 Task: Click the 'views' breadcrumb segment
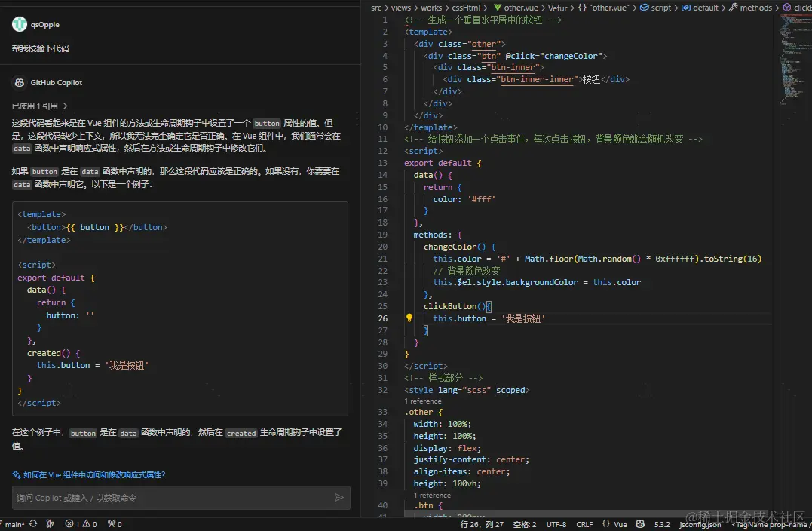(401, 8)
